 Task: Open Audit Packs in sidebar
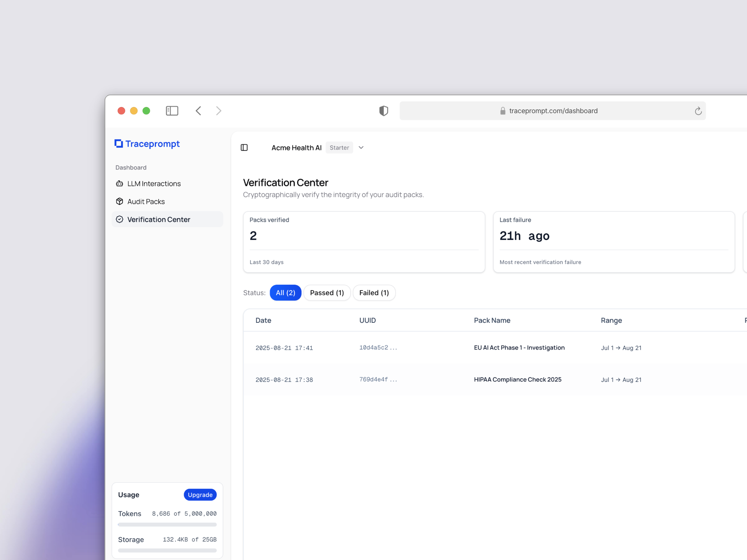point(167,201)
